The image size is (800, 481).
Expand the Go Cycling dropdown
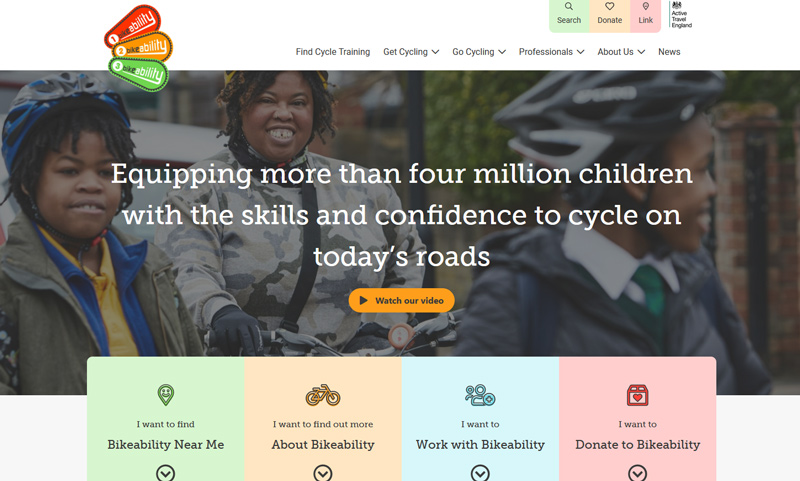point(479,52)
